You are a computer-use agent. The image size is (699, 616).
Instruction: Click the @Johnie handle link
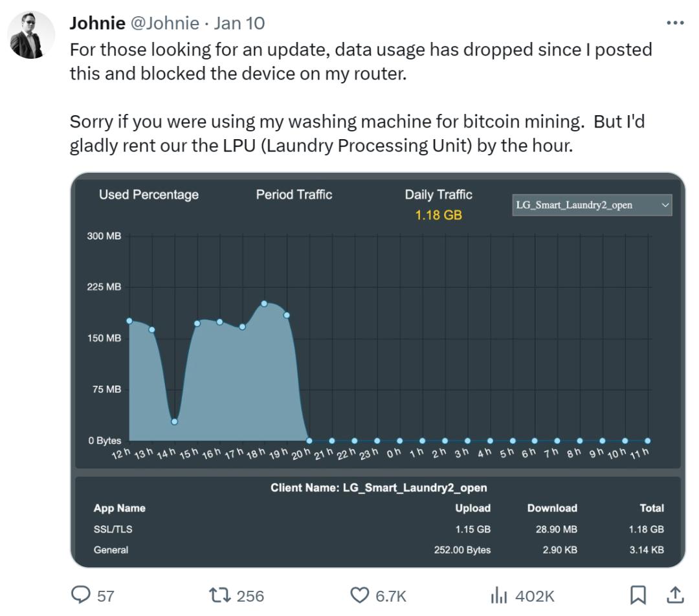(x=166, y=23)
